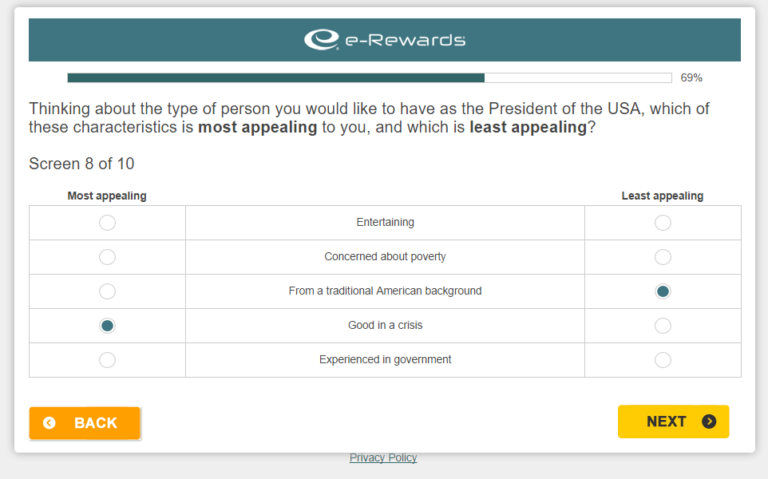This screenshot has width=768, height=479.
Task: Mark Concerned about poverty as least appealing
Action: tap(662, 257)
